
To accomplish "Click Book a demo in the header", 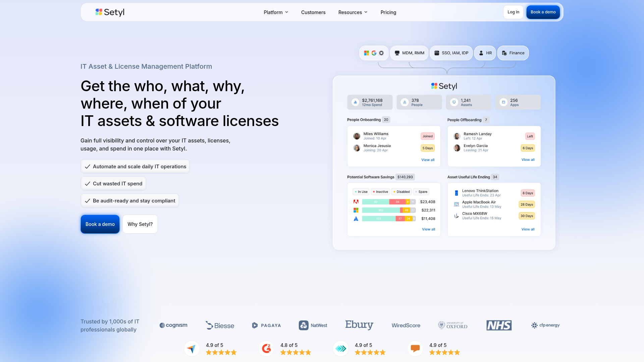I will (x=543, y=12).
